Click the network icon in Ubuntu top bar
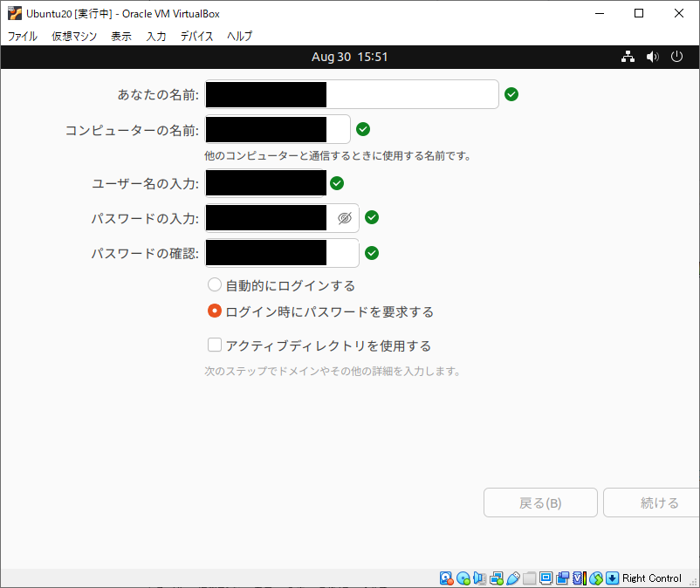Screen dimensions: 700x588 (628, 56)
